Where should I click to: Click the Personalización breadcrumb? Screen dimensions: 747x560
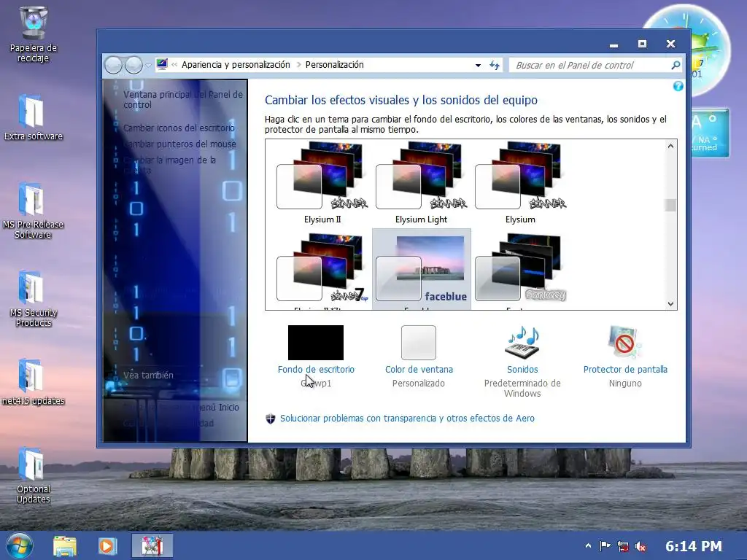pos(334,65)
